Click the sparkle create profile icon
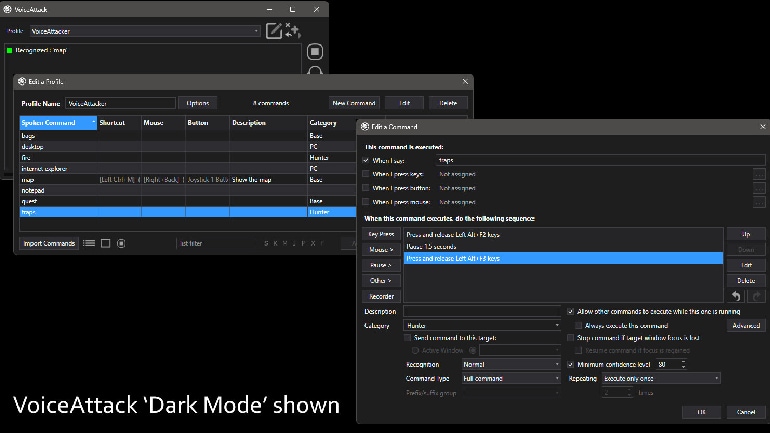Image resolution: width=770 pixels, height=433 pixels. point(293,30)
